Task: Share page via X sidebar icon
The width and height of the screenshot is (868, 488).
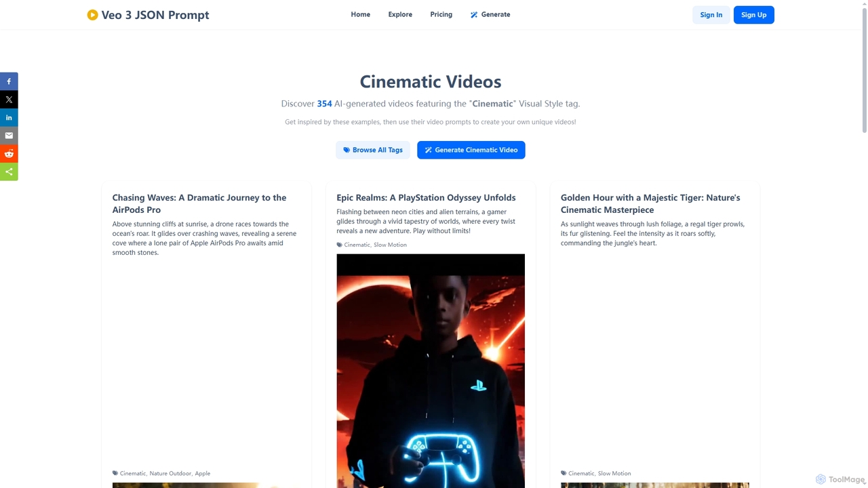Action: (9, 100)
